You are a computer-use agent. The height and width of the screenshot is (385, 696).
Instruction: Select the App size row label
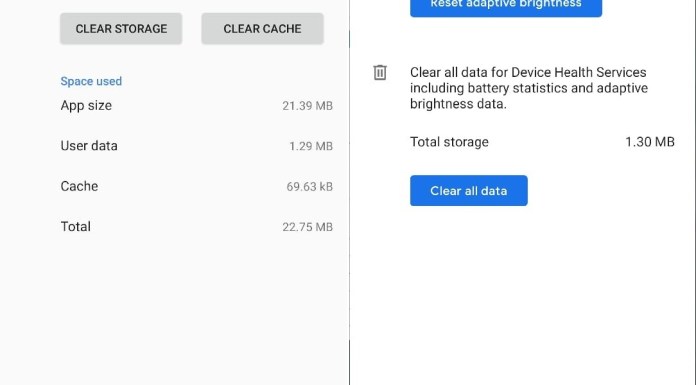point(86,106)
